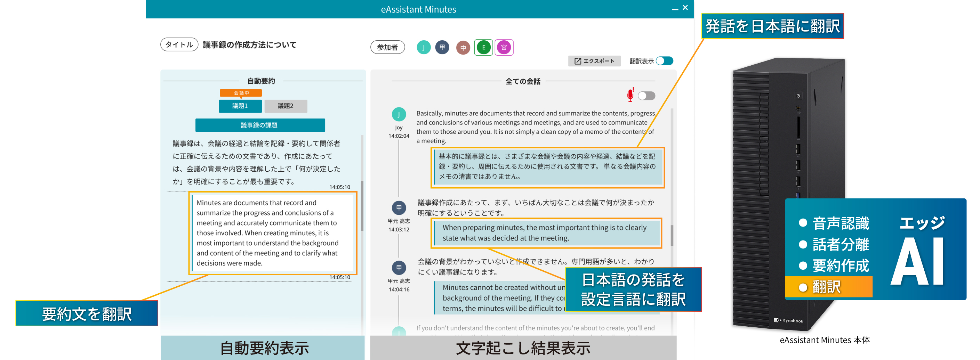Screen dimensions: 980x360
Task: Click 甲元 高志 speaker icon at 14:03:12
Action: (x=399, y=208)
